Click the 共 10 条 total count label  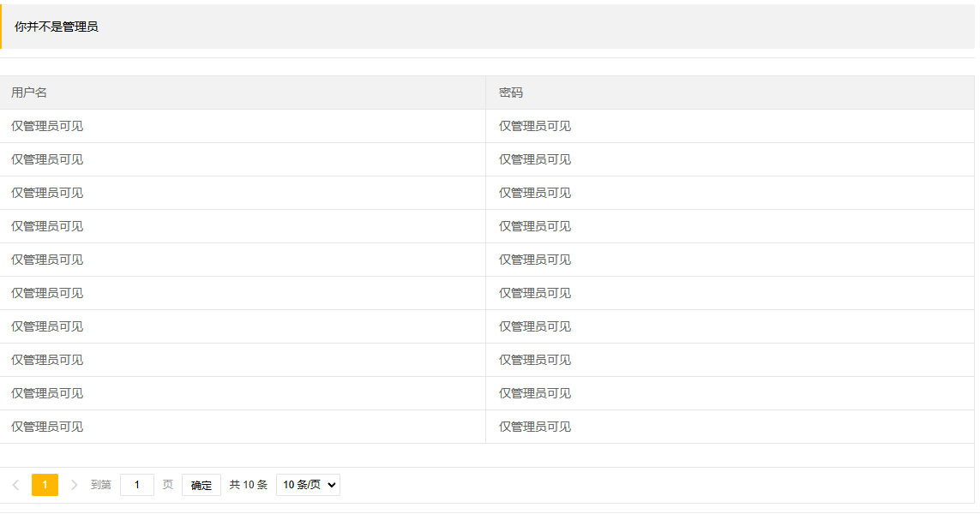[x=249, y=485]
